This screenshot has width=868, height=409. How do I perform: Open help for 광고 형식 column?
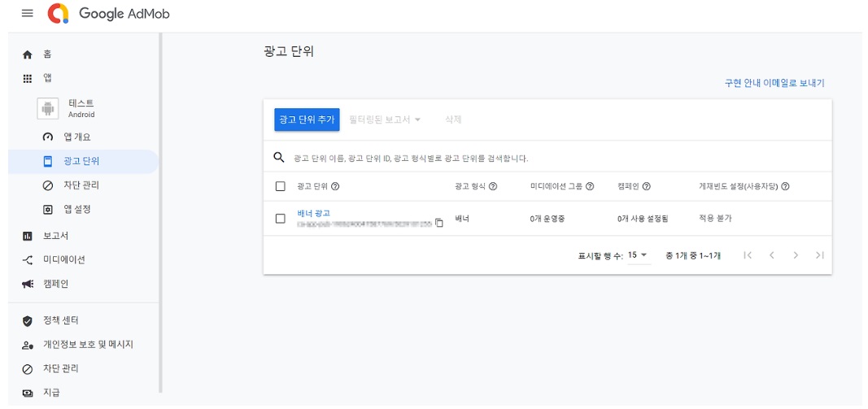pyautogui.click(x=493, y=186)
